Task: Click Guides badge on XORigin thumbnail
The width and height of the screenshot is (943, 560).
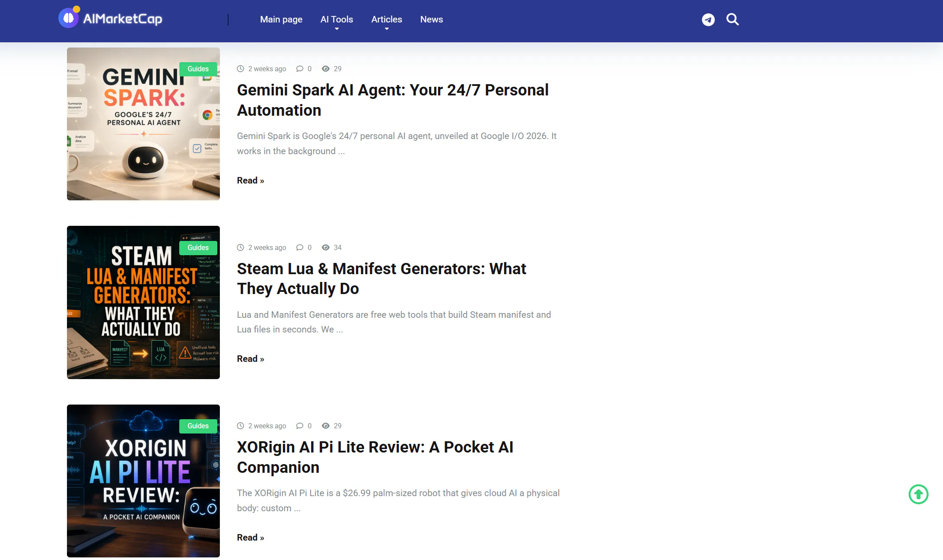Action: pyautogui.click(x=198, y=426)
